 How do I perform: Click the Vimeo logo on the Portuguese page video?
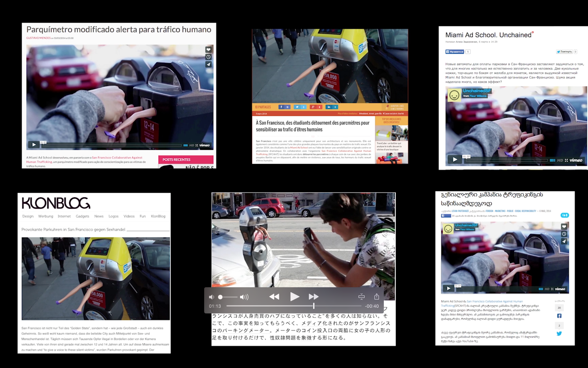coord(204,145)
